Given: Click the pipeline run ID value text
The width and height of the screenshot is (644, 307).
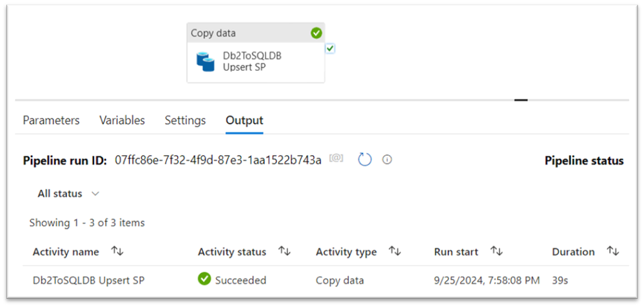Looking at the screenshot, I should coord(218,160).
